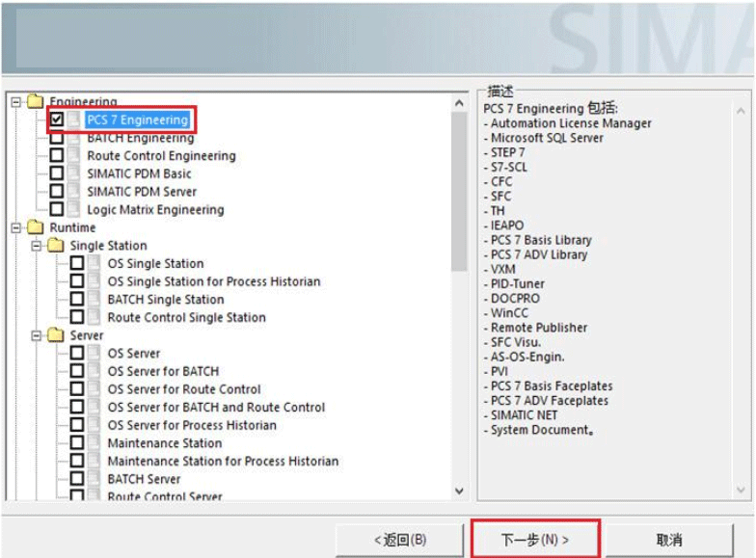
Task: Check Route Control Single Station box
Action: (77, 317)
